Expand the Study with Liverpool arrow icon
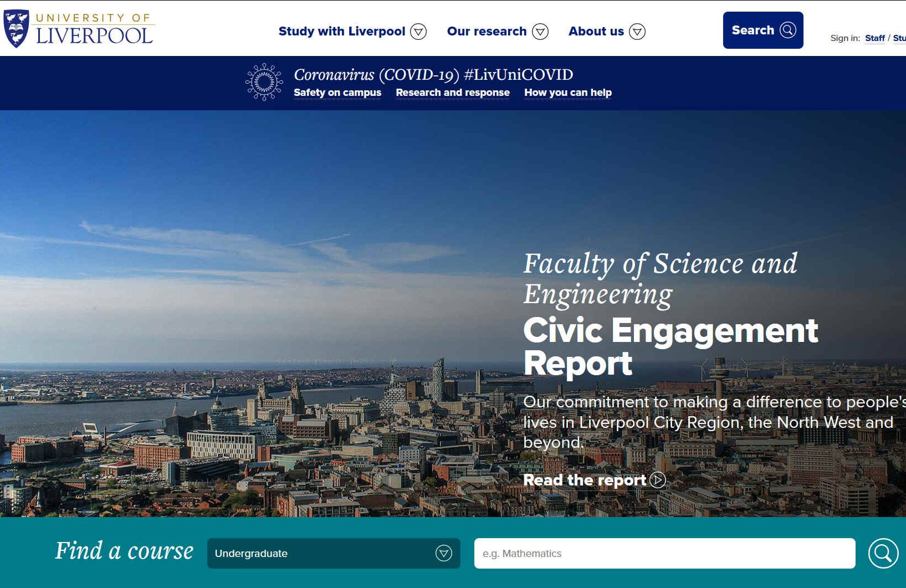This screenshot has width=906, height=588. (418, 32)
